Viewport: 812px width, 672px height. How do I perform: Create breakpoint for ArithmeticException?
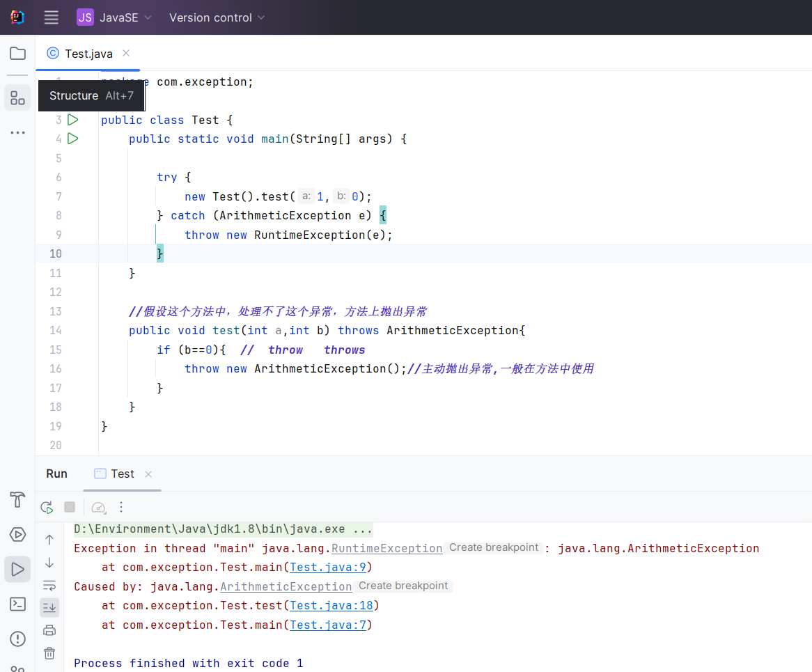coord(403,586)
